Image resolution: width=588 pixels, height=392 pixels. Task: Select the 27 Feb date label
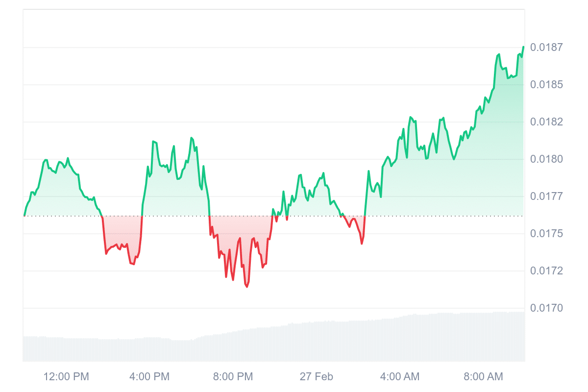click(317, 377)
